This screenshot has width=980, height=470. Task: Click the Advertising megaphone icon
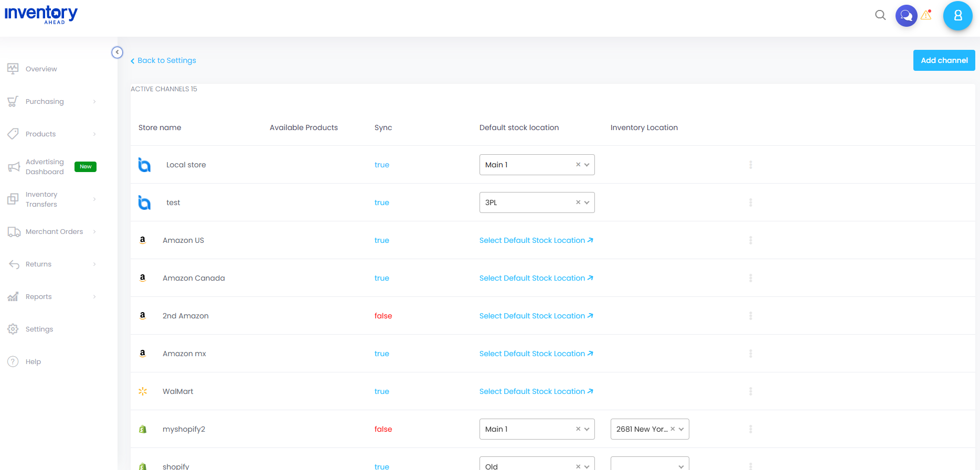tap(14, 167)
